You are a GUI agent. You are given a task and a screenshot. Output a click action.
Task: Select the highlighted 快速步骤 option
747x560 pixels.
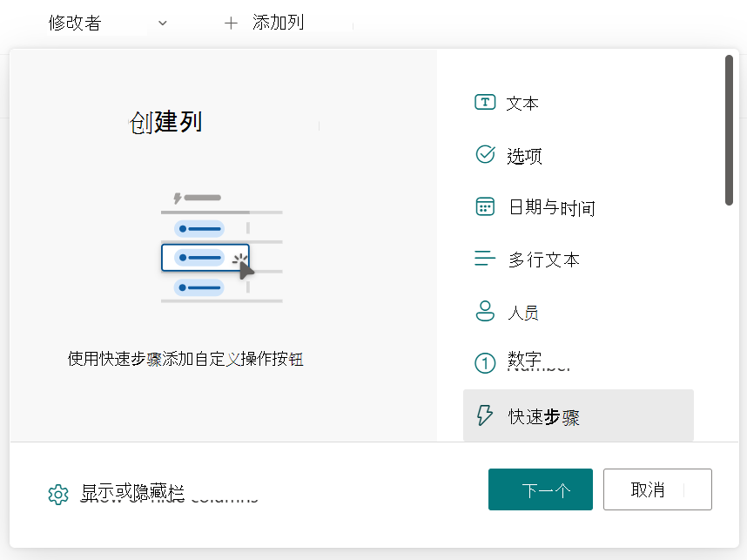(578, 415)
